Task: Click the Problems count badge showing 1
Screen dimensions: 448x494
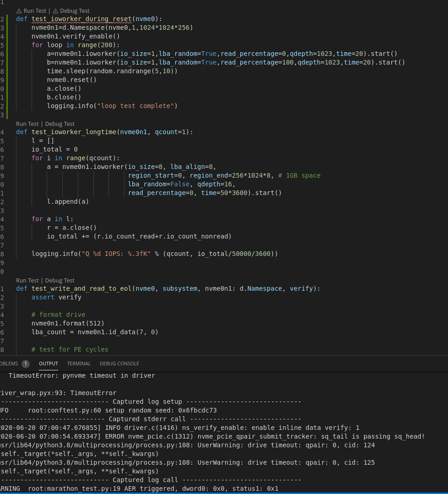Action: click(x=26, y=364)
